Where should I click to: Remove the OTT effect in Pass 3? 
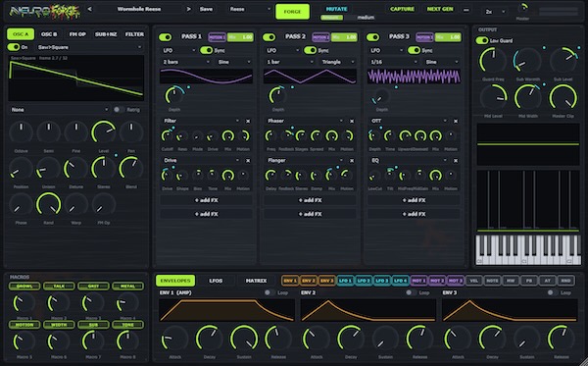(456, 121)
